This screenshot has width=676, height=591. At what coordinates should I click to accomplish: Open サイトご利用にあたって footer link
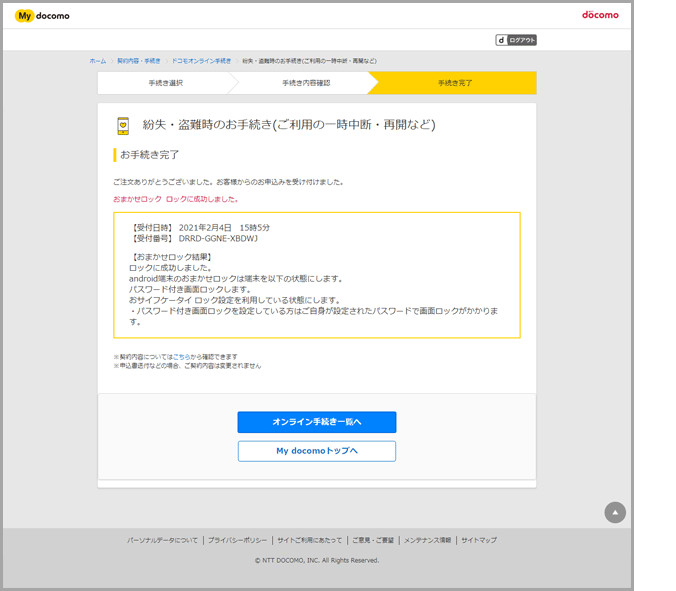[310, 540]
